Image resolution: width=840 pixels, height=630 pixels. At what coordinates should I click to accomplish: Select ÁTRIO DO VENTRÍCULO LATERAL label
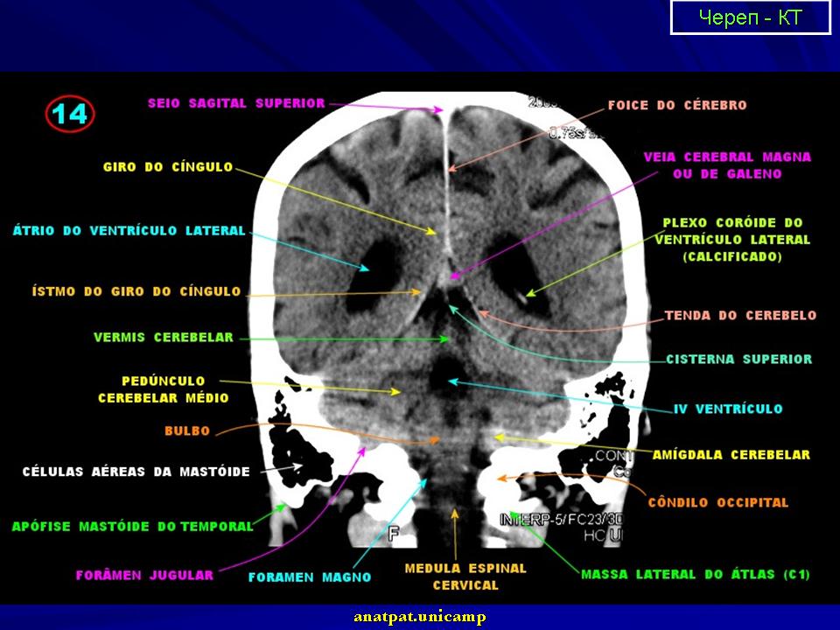pos(129,231)
